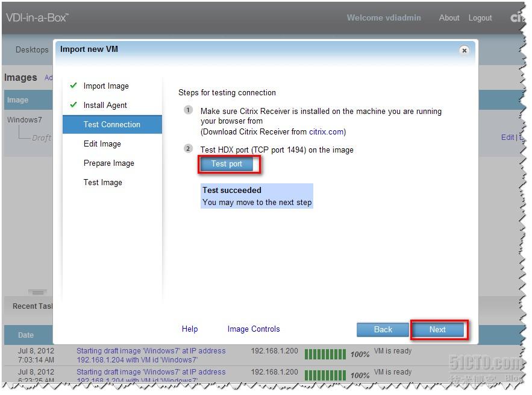Select the Import Image step
Viewport: 532px width, 395px height.
coord(106,86)
